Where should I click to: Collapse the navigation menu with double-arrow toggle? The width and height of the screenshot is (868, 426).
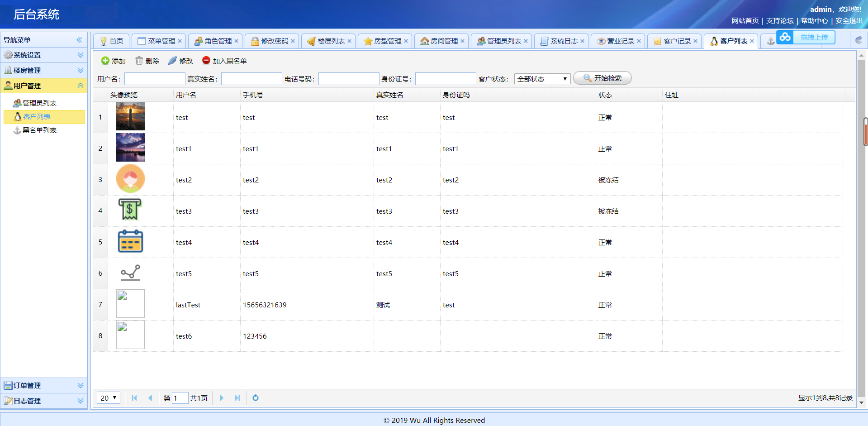point(80,39)
